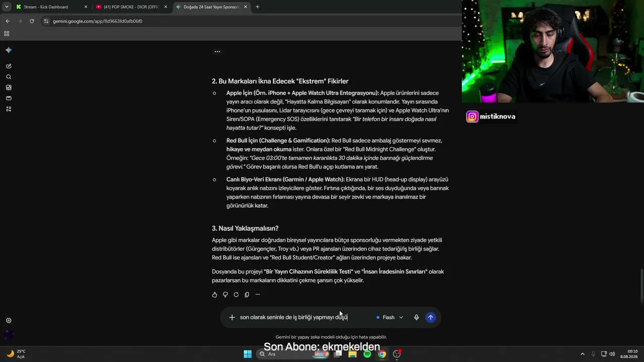Open File Explorer from taskbar
This screenshot has height=362, width=644.
pos(353,354)
